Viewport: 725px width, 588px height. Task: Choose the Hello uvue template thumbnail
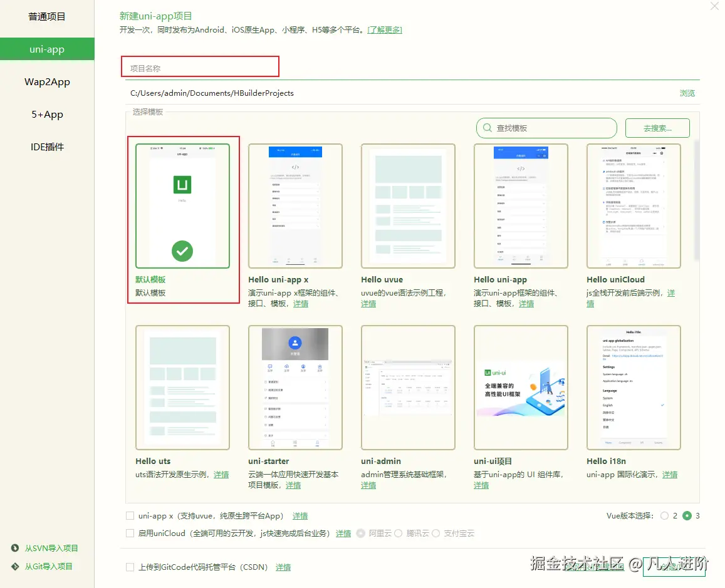tap(408, 206)
